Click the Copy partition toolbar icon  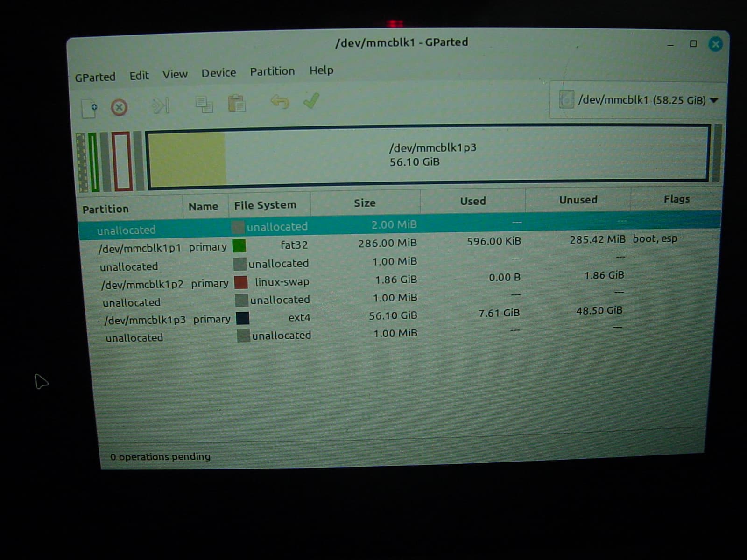click(x=204, y=104)
